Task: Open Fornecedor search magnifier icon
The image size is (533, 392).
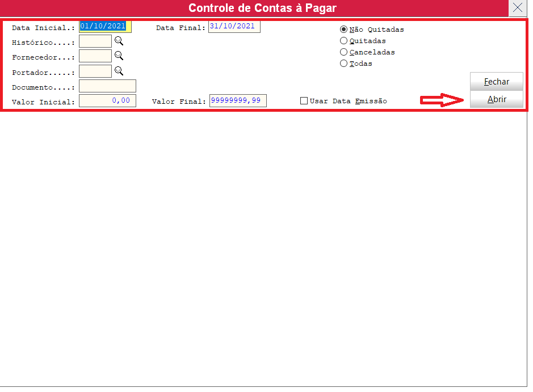Action: (x=119, y=56)
